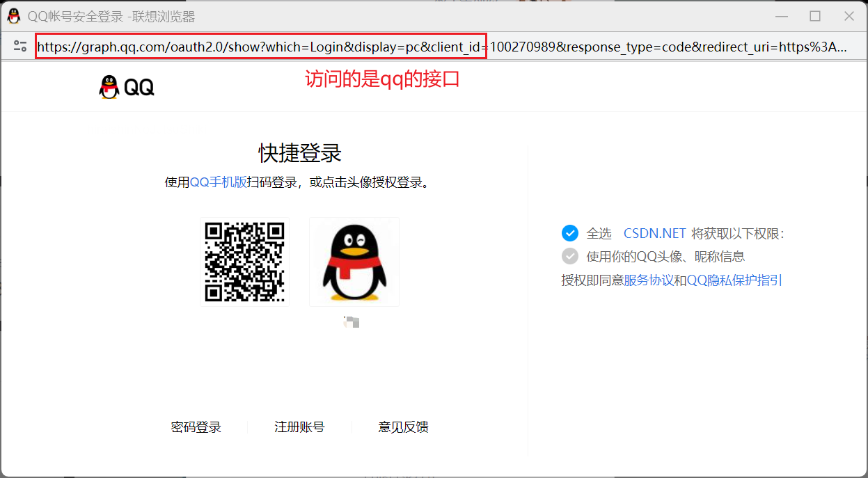This screenshot has width=868, height=478.
Task: Click the QQ penguin icon in the window title bar
Action: [x=13, y=16]
